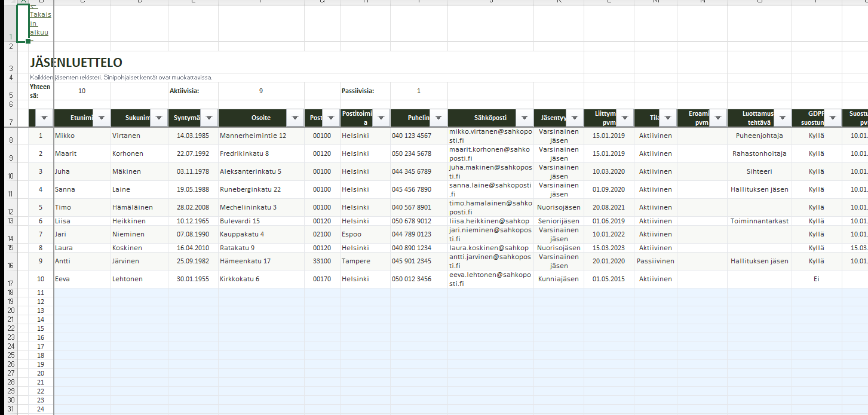The image size is (868, 415).
Task: Expand the Syntymäaika filter arrow
Action: tap(208, 118)
